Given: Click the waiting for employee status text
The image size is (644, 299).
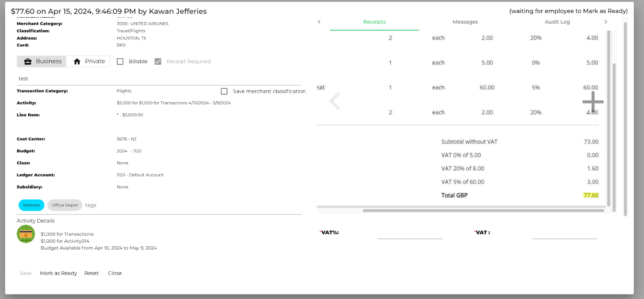Looking at the screenshot, I should point(568,11).
